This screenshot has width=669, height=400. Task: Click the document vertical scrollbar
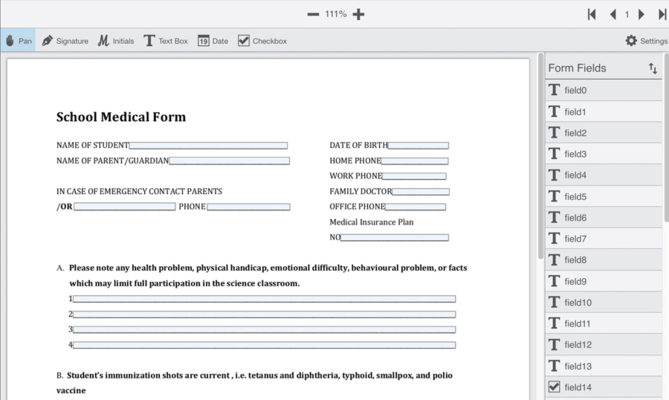tap(541, 156)
